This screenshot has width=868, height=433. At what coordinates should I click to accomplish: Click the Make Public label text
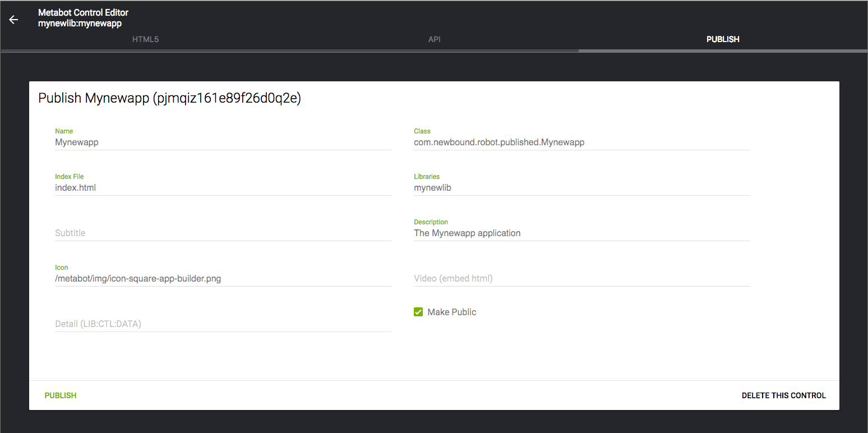[x=451, y=312]
